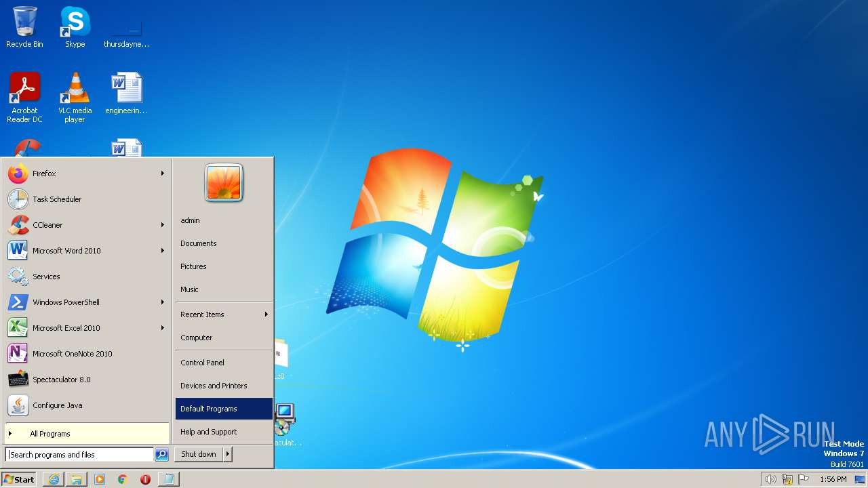Viewport: 868px width, 488px height.
Task: Click the 1:56 PM taskbar clock
Action: tap(833, 479)
